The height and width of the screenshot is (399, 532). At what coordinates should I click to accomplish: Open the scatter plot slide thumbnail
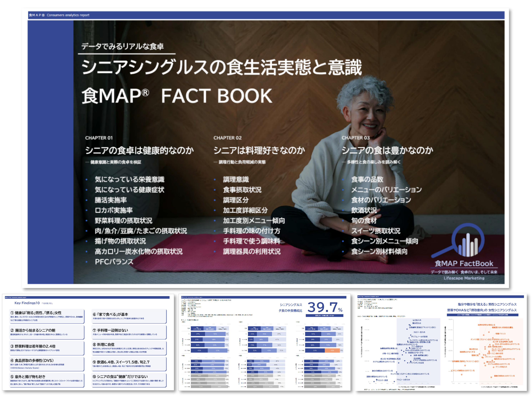click(441, 342)
